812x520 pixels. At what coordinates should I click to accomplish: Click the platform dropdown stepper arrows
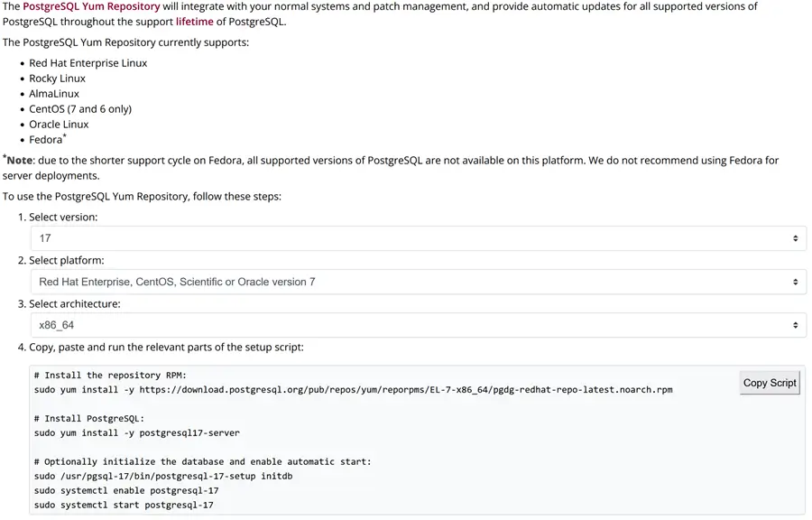click(x=795, y=281)
